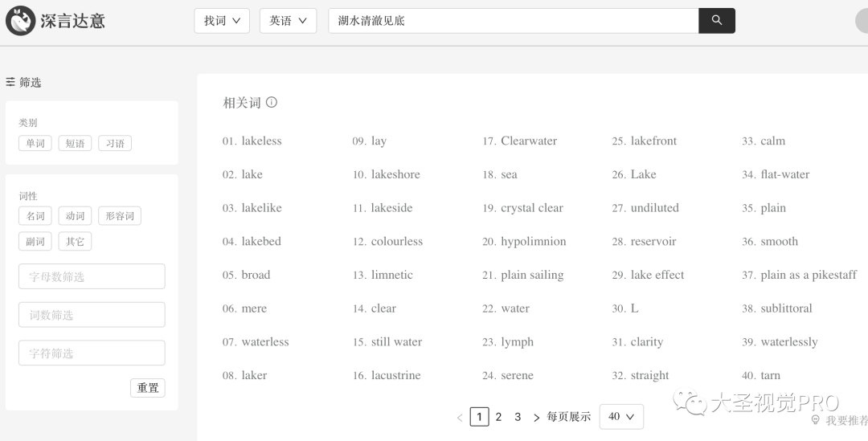Open the 找词 mode dropdown
The image size is (868, 441).
coord(222,21)
